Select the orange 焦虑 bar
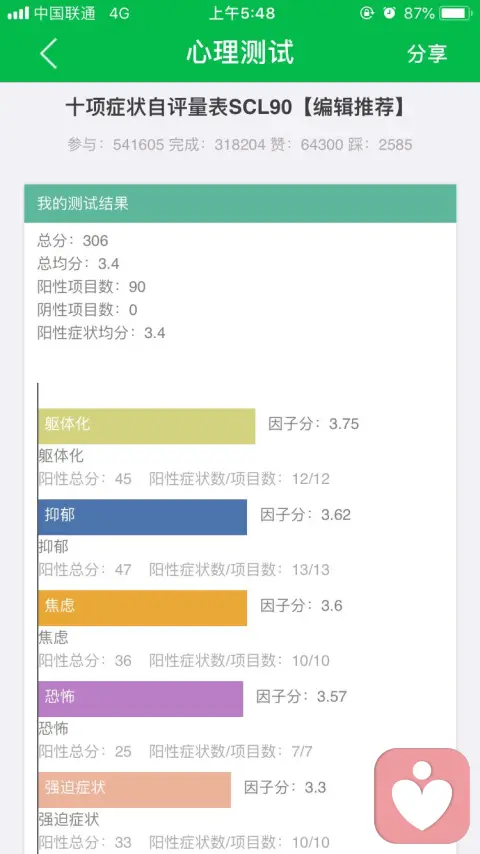 pos(142,608)
